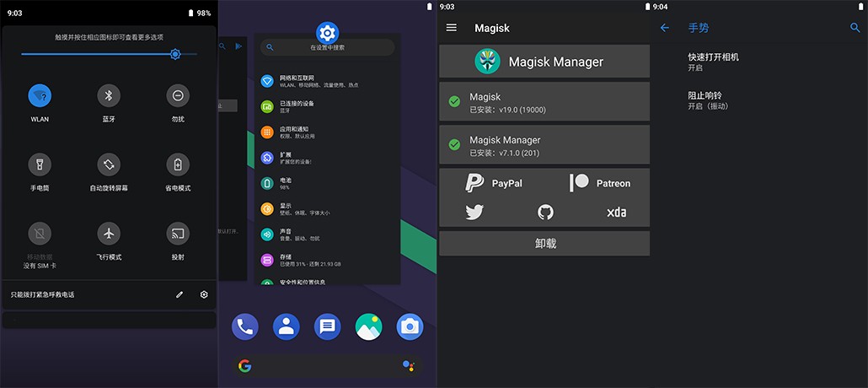Screen dimensions: 868x388
Task: Tap the Magisk Manager title banner
Action: 544,62
